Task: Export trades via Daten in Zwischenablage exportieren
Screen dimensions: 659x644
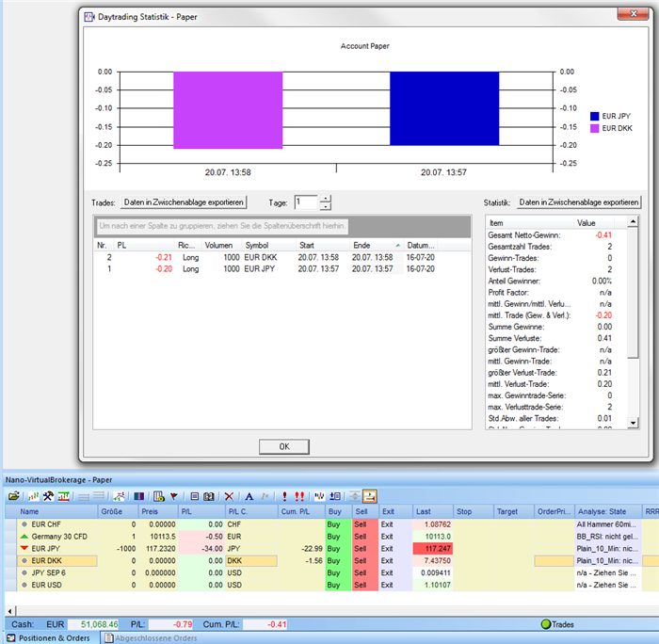Action: 184,202
